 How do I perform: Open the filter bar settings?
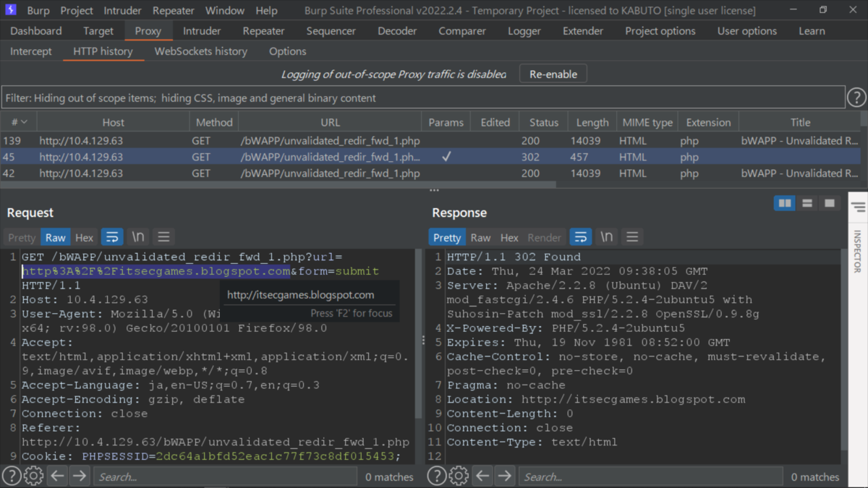tap(423, 98)
